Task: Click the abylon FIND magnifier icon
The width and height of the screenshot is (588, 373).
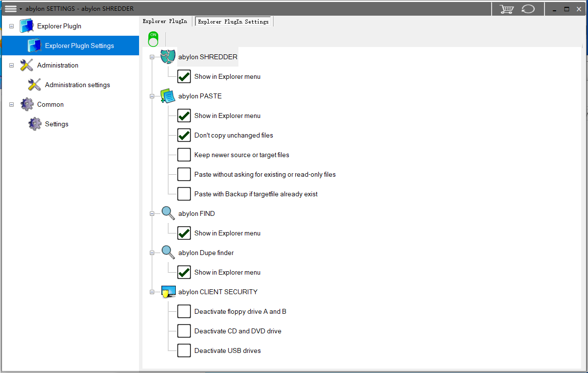Action: coord(168,213)
